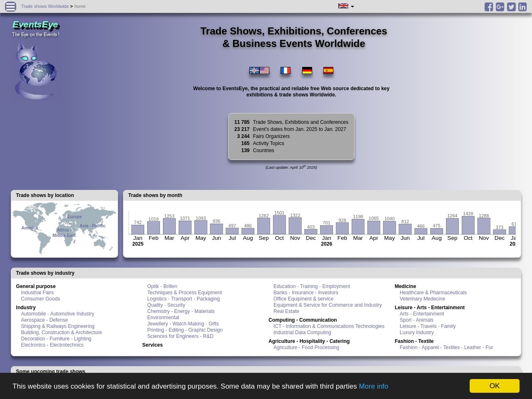Open Decoration - Furniture - Lighting link
532x399 pixels.
point(56,339)
